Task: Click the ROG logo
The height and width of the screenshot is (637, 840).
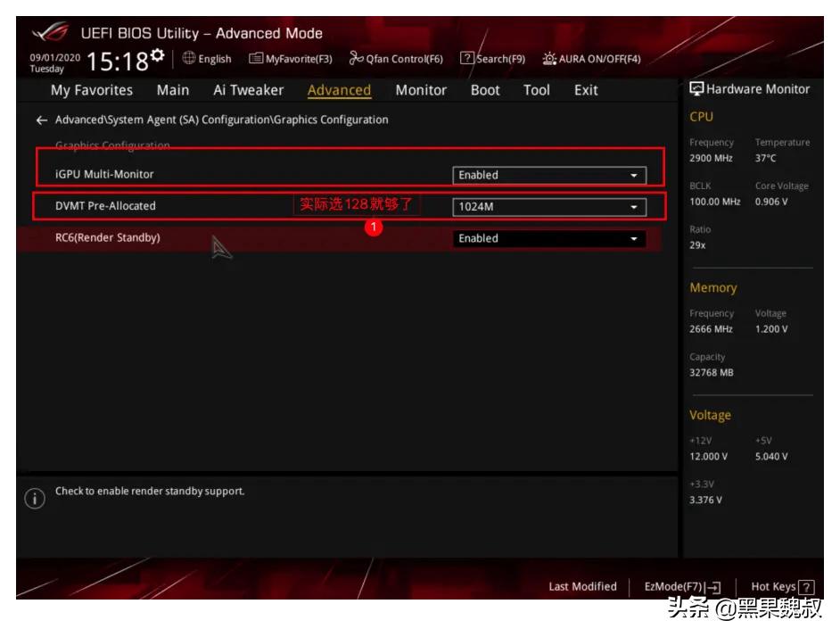Action: click(x=50, y=32)
